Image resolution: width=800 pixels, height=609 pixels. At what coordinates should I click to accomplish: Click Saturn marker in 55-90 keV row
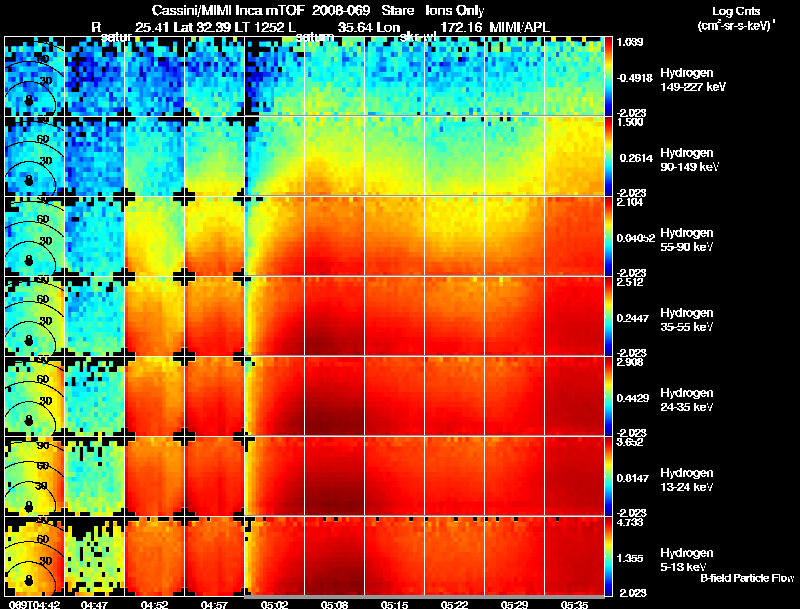pos(29,260)
